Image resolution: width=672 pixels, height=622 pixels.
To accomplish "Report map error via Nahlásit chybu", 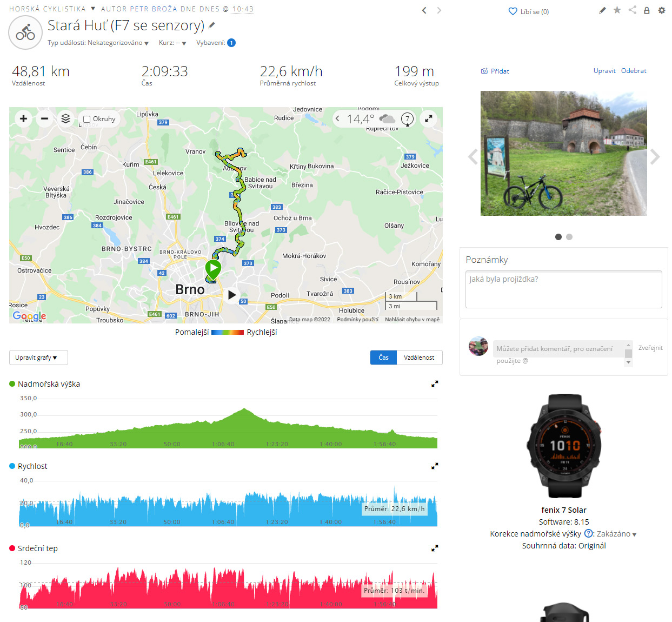I will [x=412, y=320].
